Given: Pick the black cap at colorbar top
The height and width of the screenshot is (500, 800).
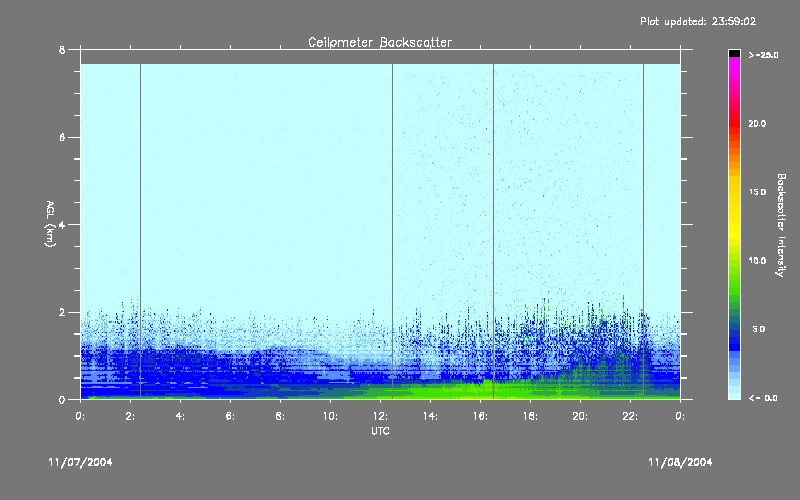Looking at the screenshot, I should click(x=734, y=54).
